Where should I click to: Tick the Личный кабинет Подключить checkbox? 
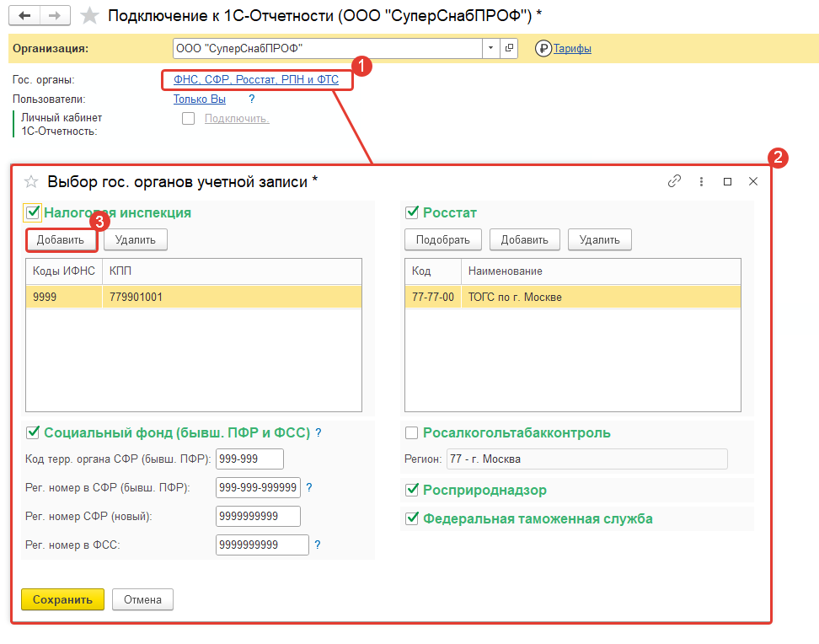click(x=189, y=119)
